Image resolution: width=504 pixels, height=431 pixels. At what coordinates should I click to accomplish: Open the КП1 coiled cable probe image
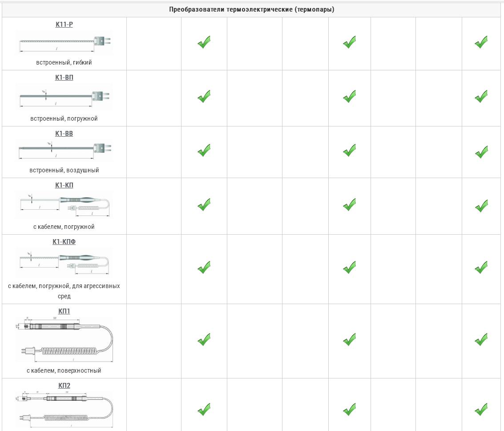point(64,339)
